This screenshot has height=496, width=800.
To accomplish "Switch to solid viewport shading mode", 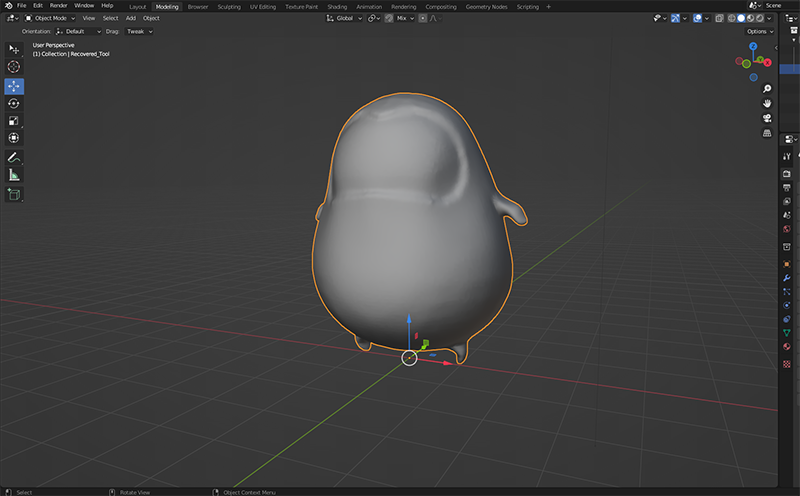I will (741, 18).
